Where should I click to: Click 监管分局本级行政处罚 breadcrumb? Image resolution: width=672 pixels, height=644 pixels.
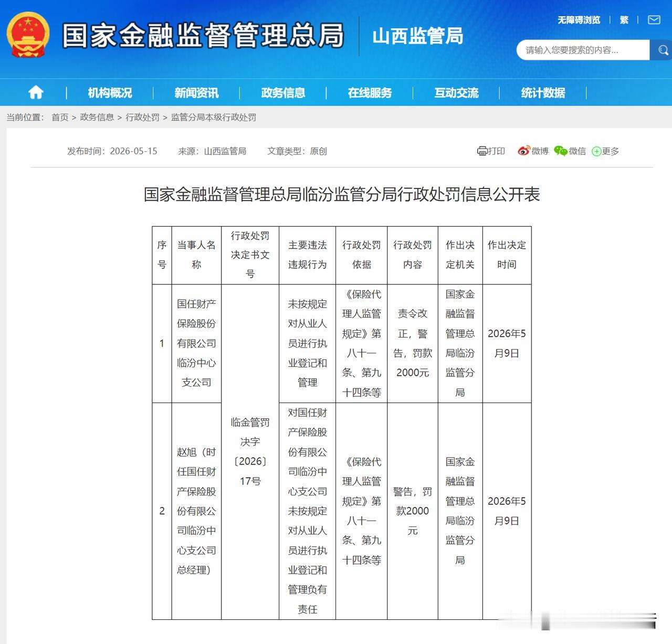(x=214, y=117)
